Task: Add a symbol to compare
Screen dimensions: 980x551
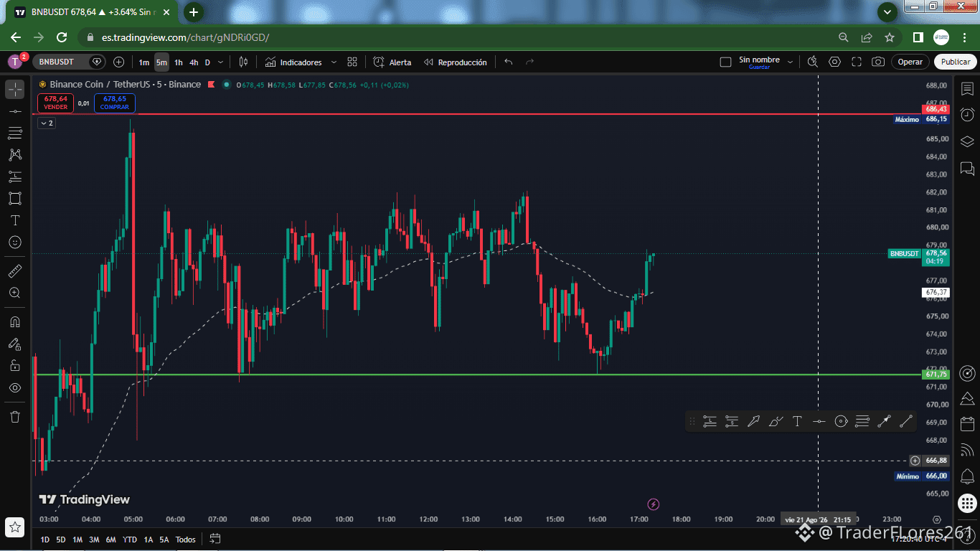Action: point(119,62)
